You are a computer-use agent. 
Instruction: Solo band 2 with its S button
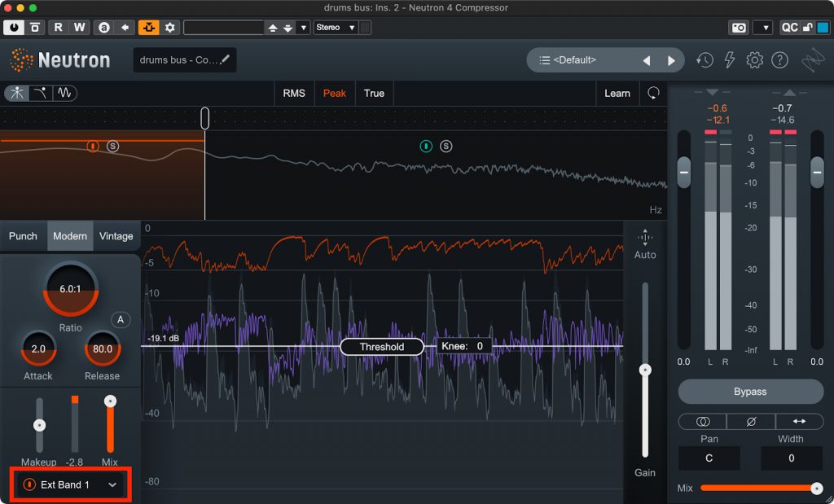[446, 147]
